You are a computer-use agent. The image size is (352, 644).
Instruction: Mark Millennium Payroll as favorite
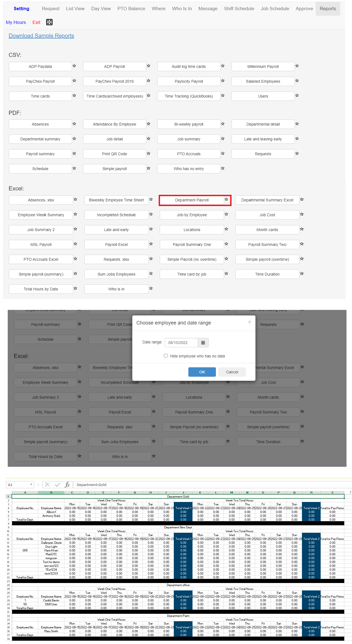point(297,66)
